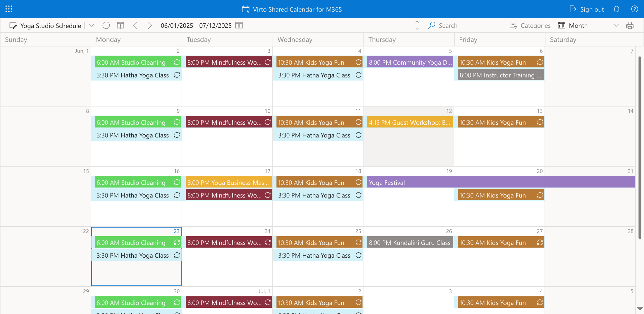The image size is (644, 314).
Task: Open the help question mark icon
Action: click(634, 9)
